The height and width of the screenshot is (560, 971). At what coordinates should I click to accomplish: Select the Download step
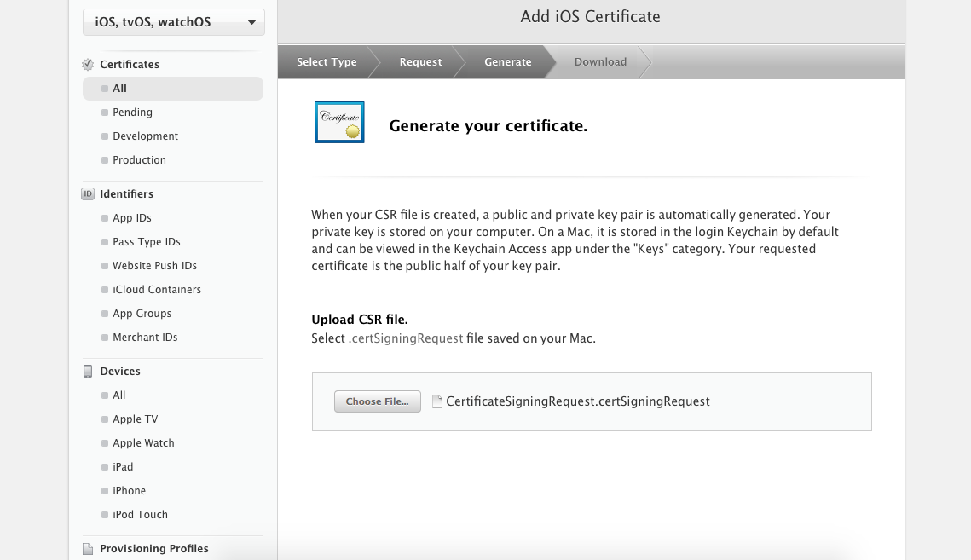coord(600,62)
